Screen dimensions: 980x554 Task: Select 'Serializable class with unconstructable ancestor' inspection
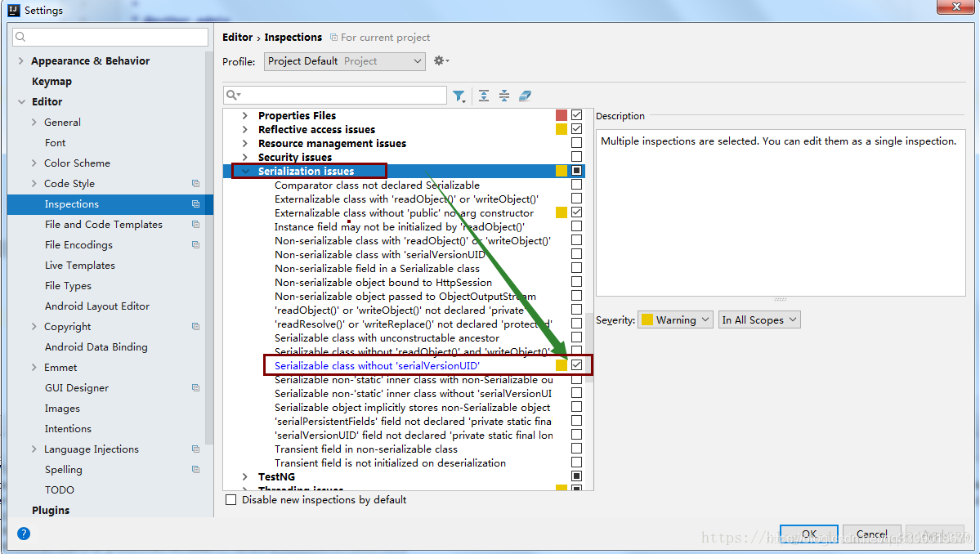click(387, 338)
